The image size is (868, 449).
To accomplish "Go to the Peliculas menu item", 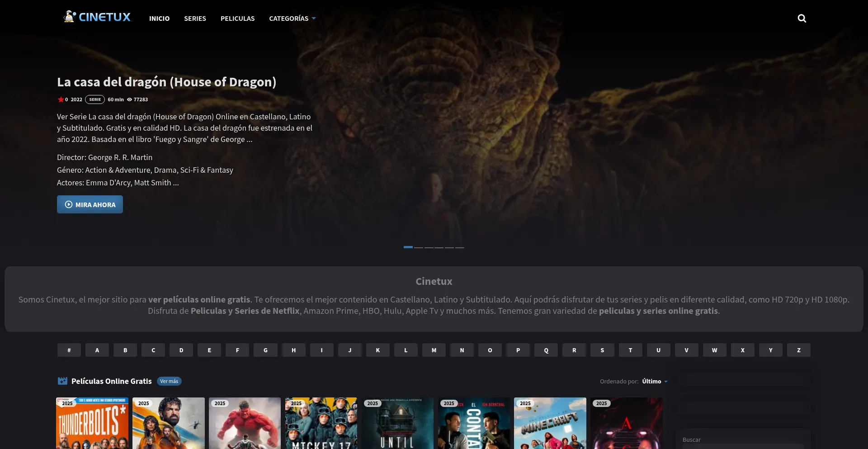I will 237,19.
